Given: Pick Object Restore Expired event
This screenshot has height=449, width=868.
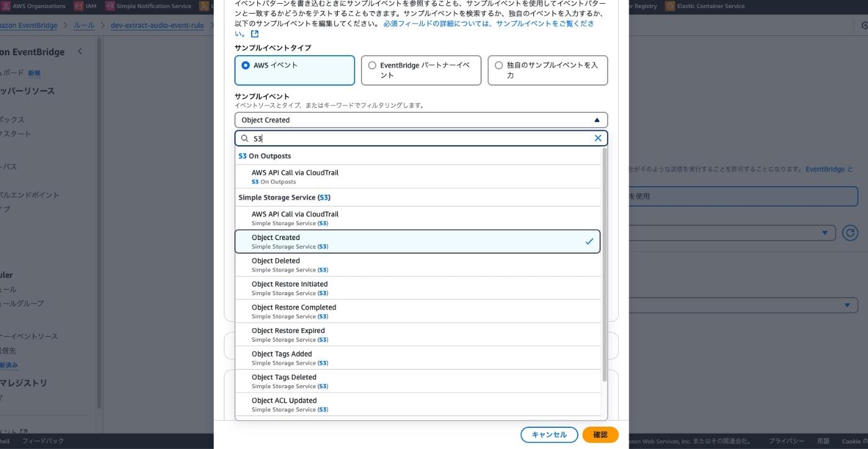Looking at the screenshot, I should pyautogui.click(x=418, y=335).
